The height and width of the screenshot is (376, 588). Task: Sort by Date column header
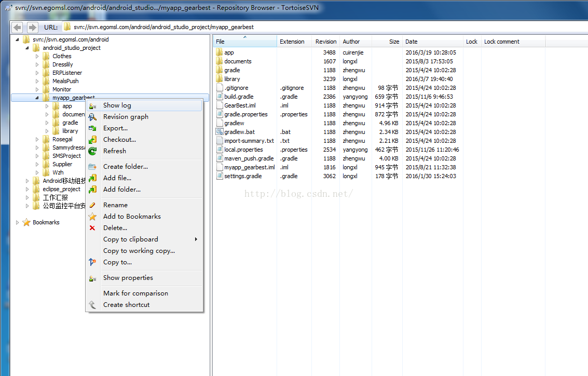[x=432, y=42]
